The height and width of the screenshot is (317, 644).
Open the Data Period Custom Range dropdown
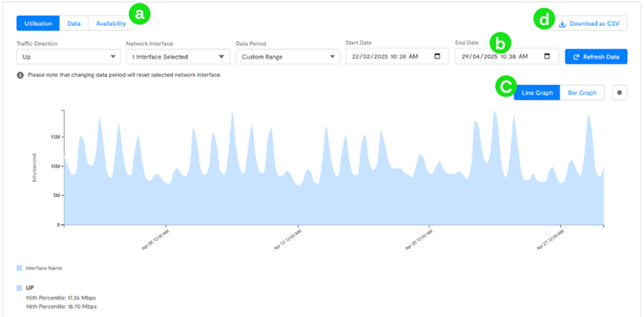(x=288, y=57)
